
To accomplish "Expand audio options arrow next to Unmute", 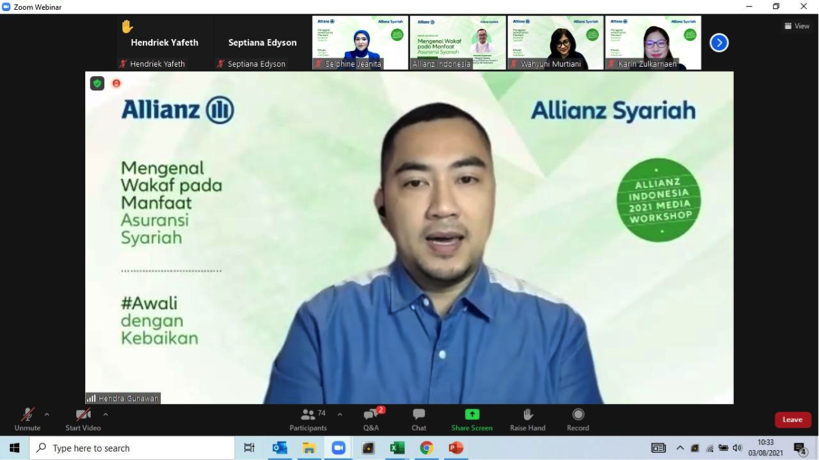I will [x=47, y=415].
